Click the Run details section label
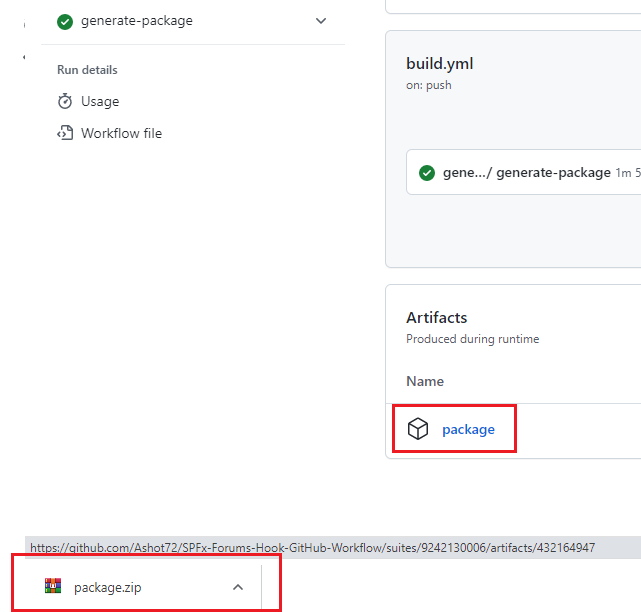 [x=87, y=70]
